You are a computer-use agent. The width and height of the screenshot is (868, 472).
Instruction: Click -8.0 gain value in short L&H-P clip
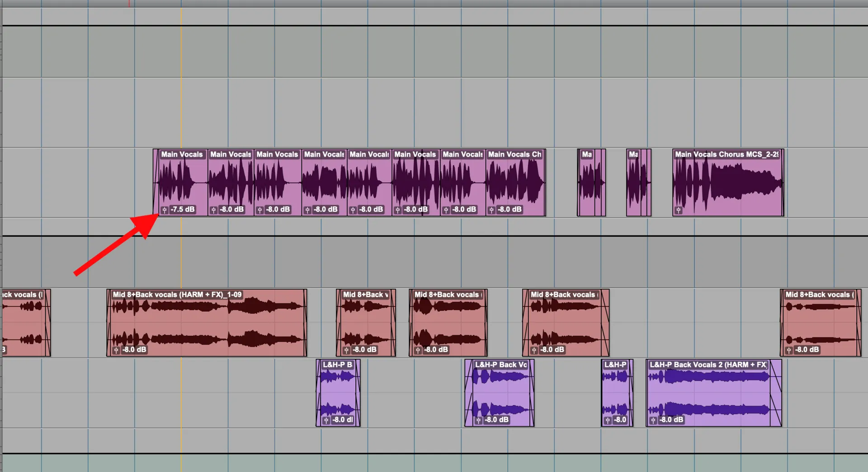tap(620, 420)
